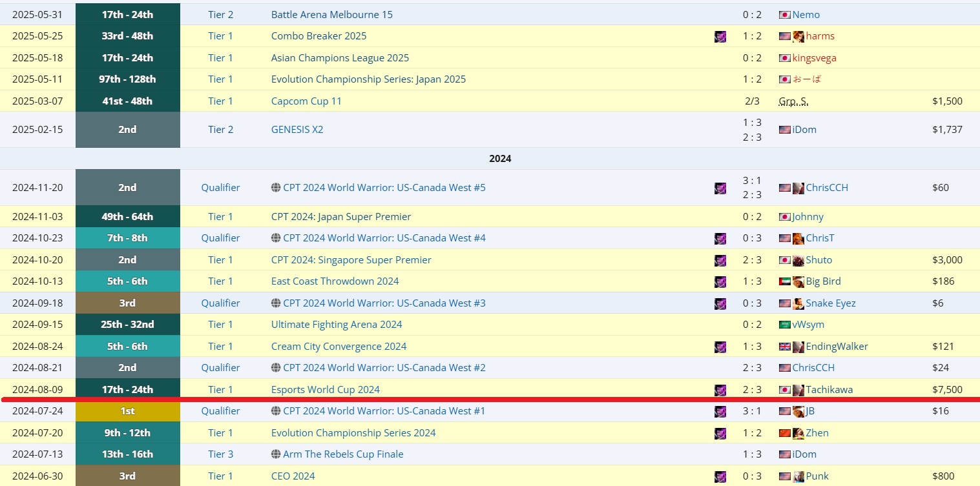This screenshot has width=980, height=486.
Task: Open Cream City Convergence 2024 link
Action: point(339,347)
